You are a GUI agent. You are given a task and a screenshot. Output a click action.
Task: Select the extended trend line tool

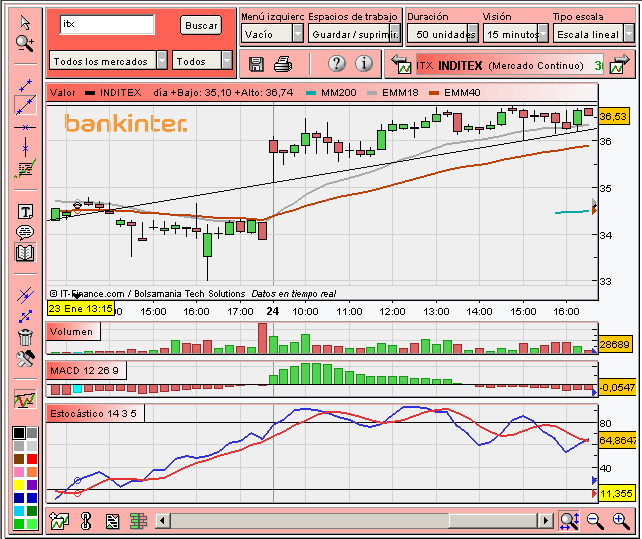point(25,105)
